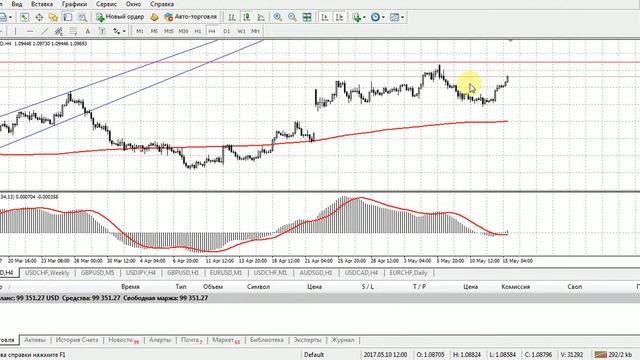Screen dimensions: 640x360
Task: Select the horizontal line drawing tool
Action: [30, 31]
